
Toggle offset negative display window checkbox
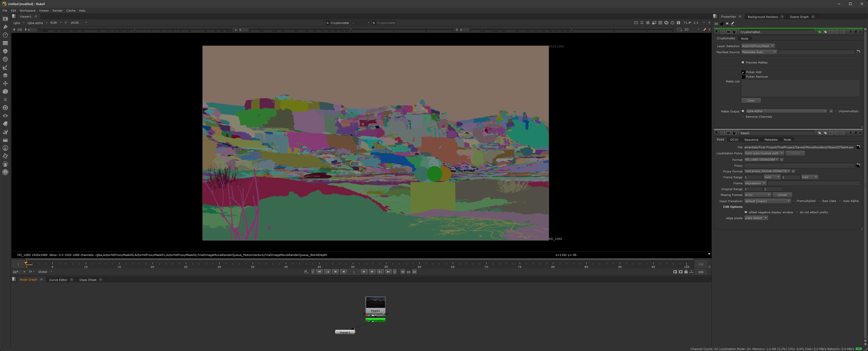(x=746, y=212)
